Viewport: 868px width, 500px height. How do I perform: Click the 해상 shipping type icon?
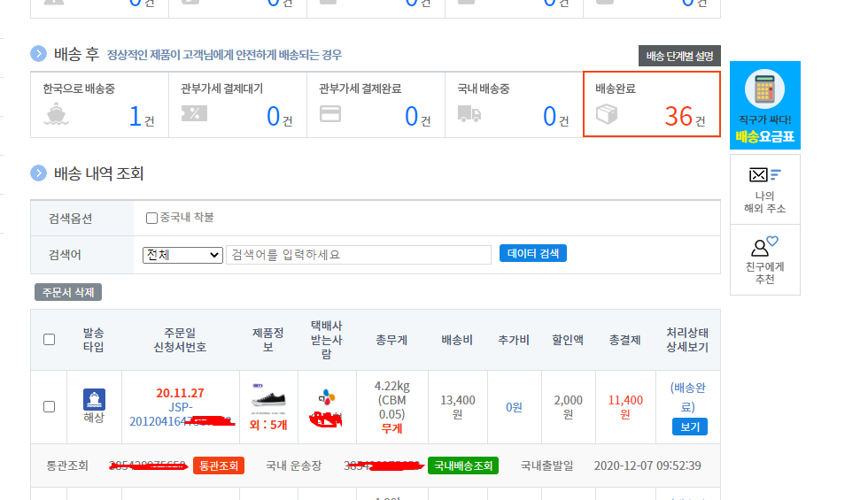[94, 399]
